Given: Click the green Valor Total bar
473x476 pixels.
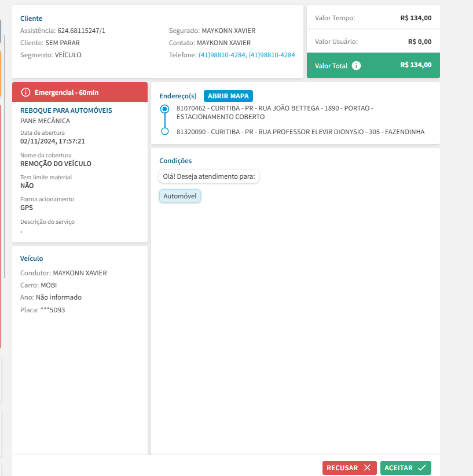Looking at the screenshot, I should point(373,65).
